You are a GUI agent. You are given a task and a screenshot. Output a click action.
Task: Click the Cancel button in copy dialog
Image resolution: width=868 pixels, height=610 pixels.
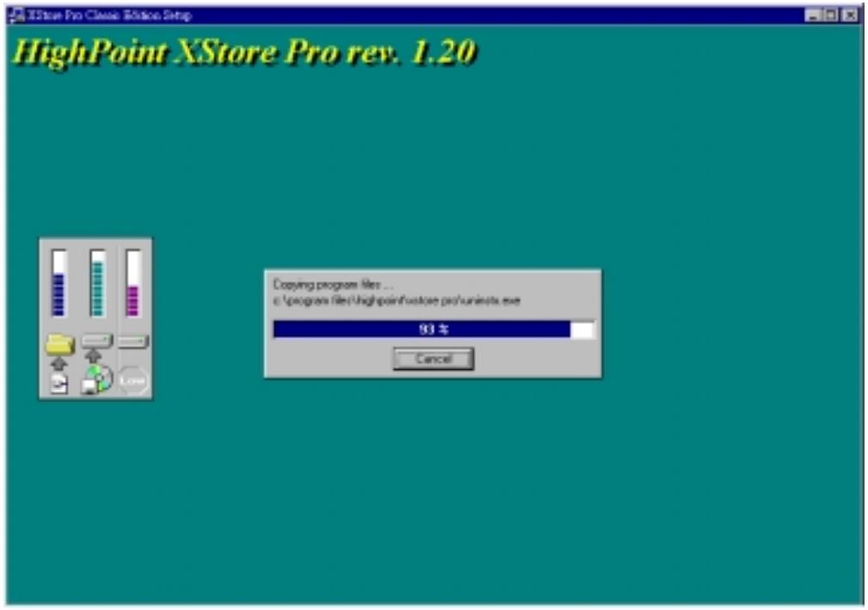433,359
